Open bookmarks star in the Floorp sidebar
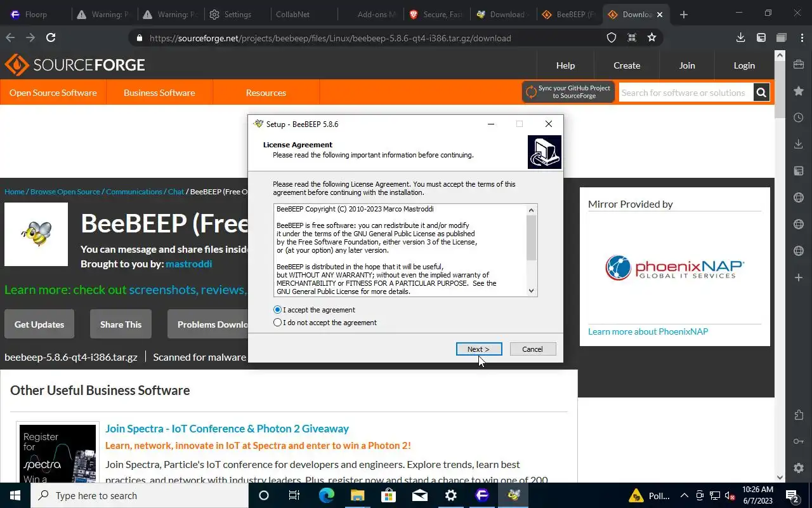812x508 pixels. [799, 91]
